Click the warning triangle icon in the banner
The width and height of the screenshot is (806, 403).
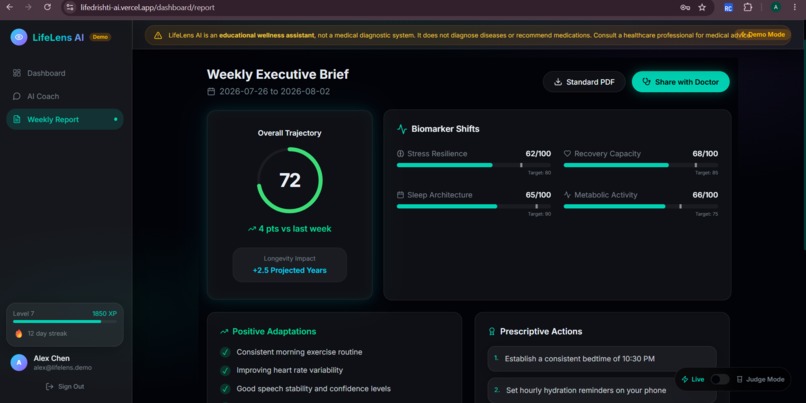158,35
